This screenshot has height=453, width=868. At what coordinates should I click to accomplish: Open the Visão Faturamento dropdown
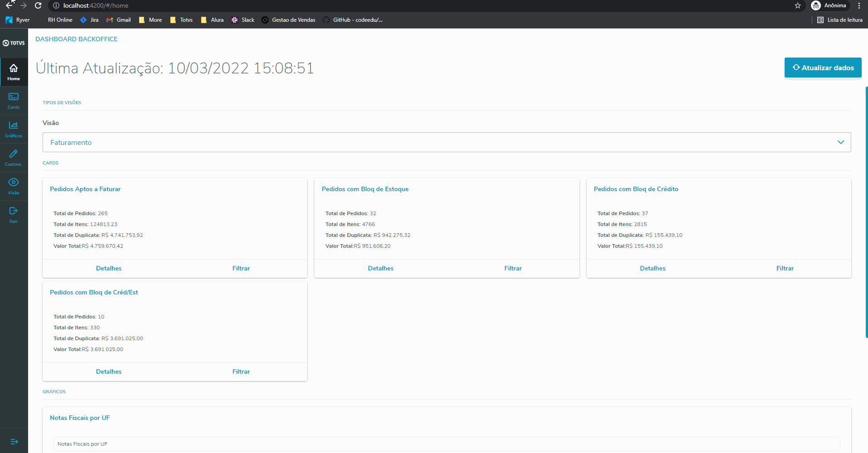[x=447, y=142]
